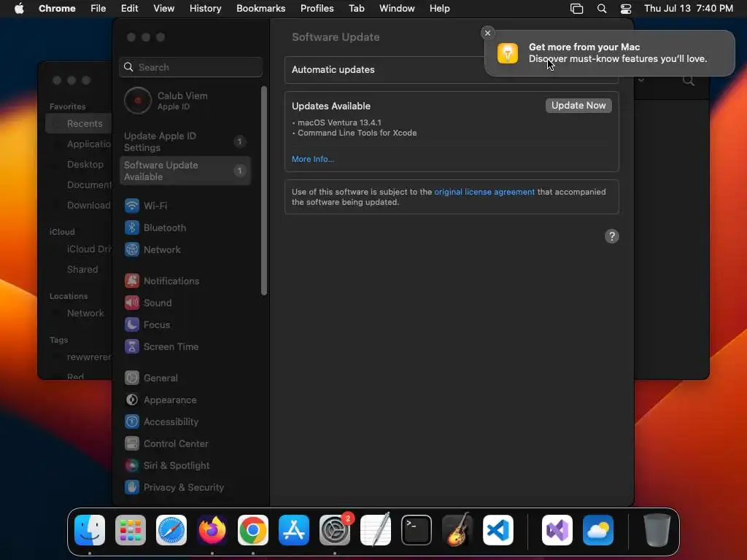
Task: Open App Store from the Dock
Action: pos(294,530)
